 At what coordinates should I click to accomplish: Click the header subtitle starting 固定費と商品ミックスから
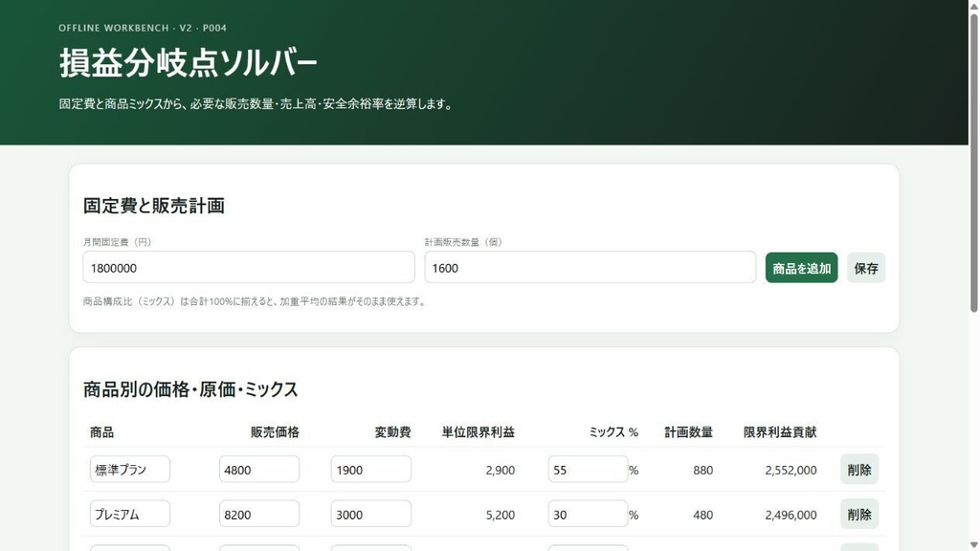[x=256, y=104]
